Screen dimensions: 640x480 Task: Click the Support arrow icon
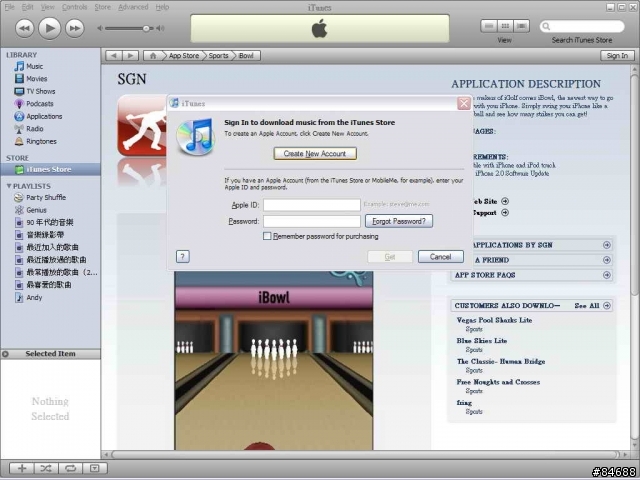[505, 212]
